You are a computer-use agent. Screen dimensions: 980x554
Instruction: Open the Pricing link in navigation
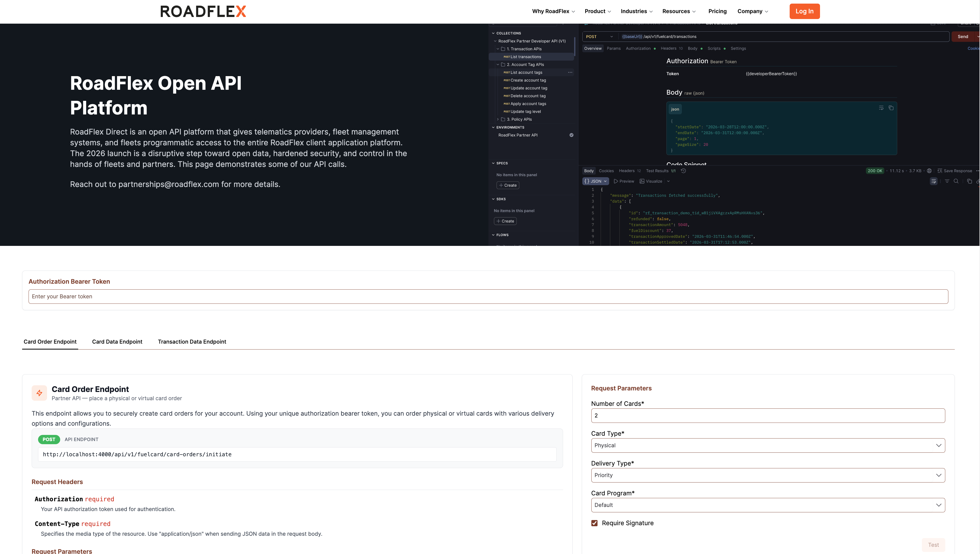[717, 11]
